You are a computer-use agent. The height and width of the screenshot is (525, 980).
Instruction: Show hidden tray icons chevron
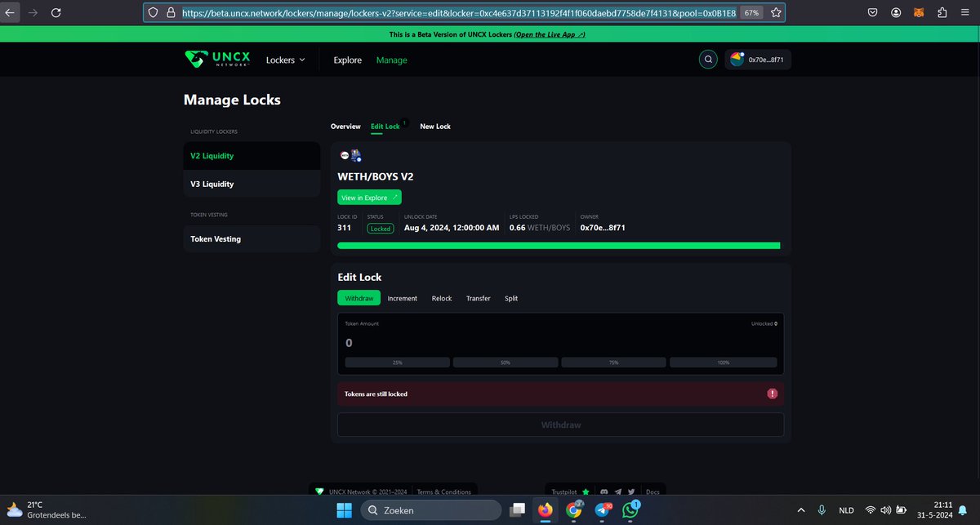tap(800, 510)
